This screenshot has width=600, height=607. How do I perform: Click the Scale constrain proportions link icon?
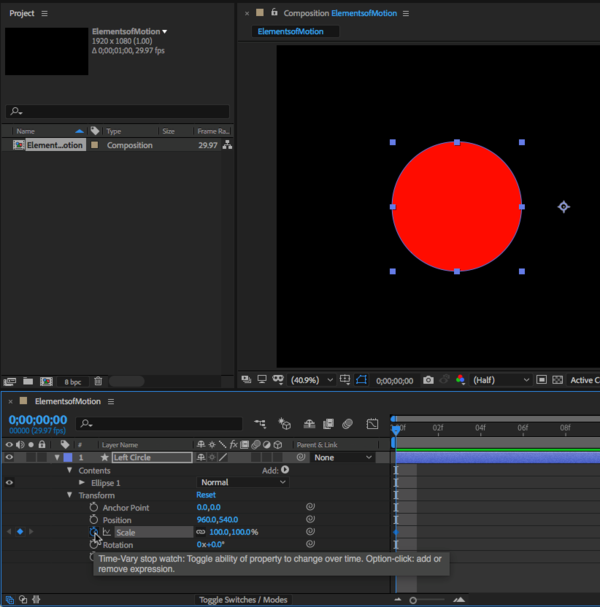point(201,532)
